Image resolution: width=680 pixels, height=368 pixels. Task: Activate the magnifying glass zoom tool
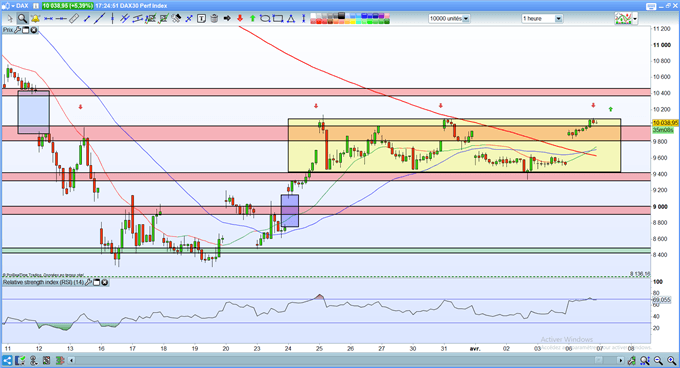pyautogui.click(x=22, y=19)
